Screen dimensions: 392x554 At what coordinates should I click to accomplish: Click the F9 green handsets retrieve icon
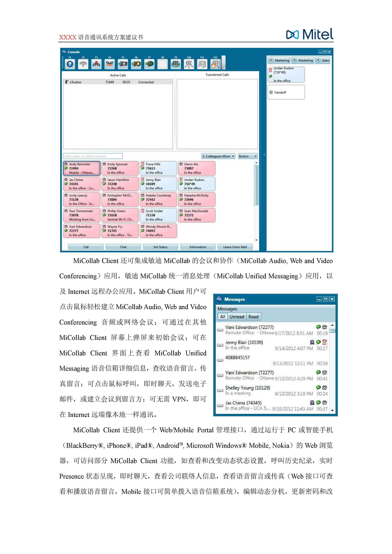coord(176,64)
